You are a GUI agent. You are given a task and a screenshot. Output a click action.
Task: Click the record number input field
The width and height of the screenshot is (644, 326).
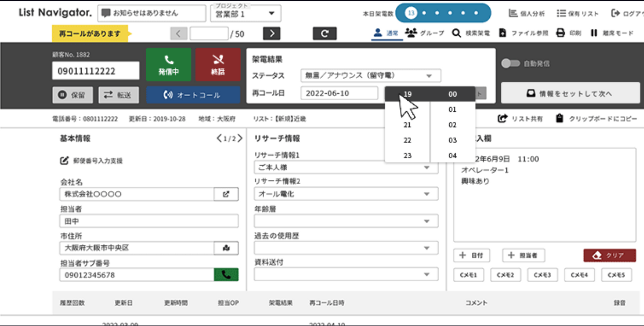pos(209,34)
